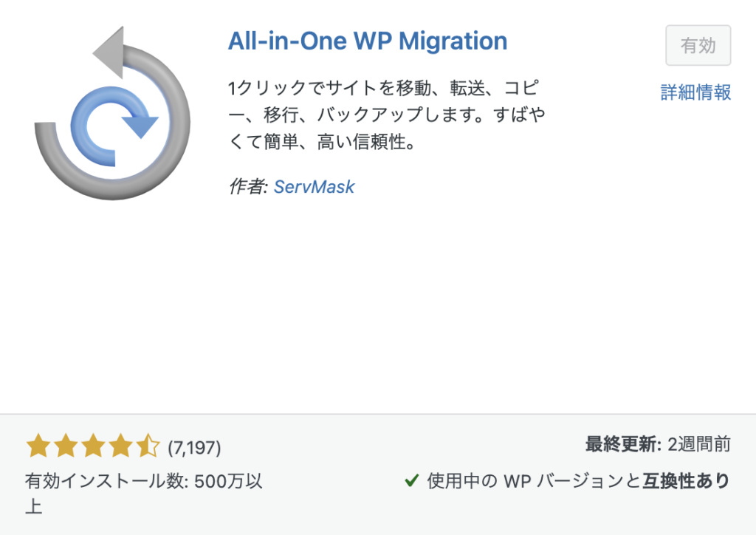The height and width of the screenshot is (535, 756).
Task: Click the second gold rating star
Action: coord(66,446)
